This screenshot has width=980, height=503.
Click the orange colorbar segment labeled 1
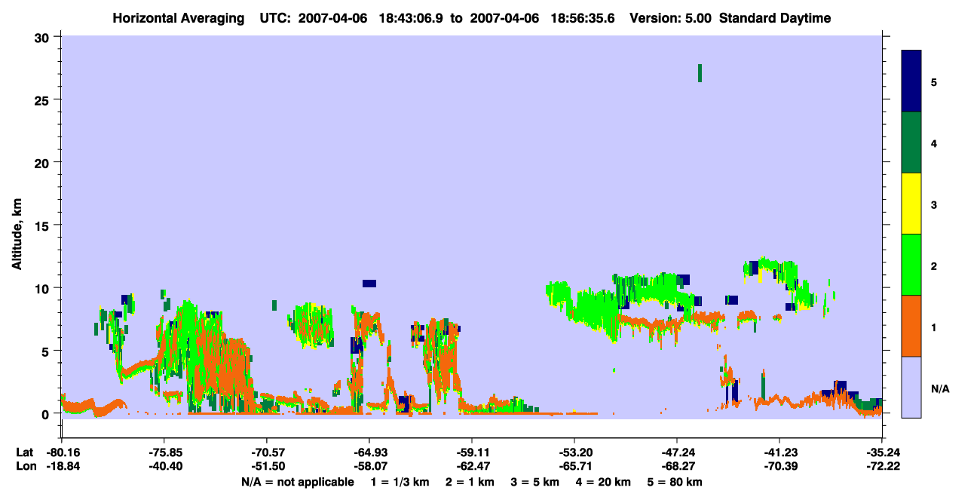pos(911,326)
